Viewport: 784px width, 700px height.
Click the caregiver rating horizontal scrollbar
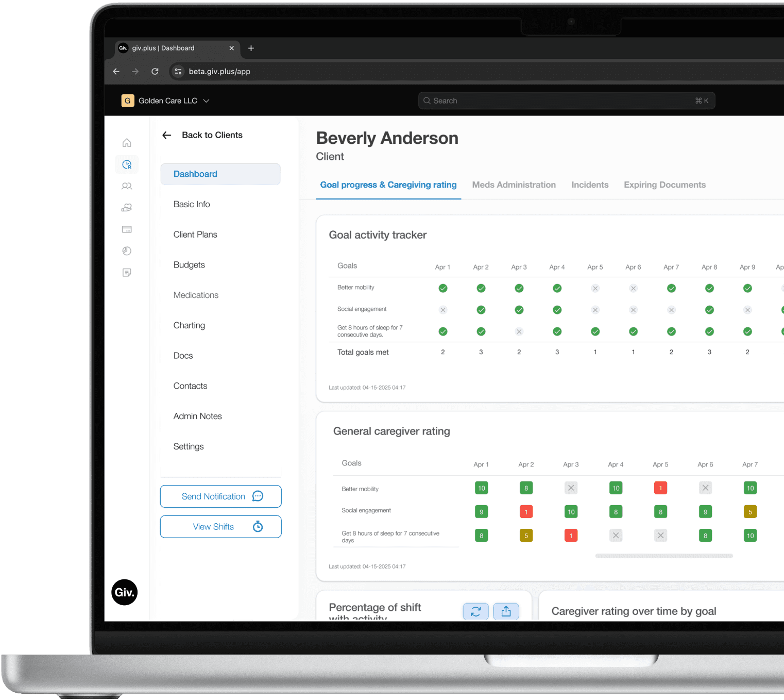click(664, 556)
